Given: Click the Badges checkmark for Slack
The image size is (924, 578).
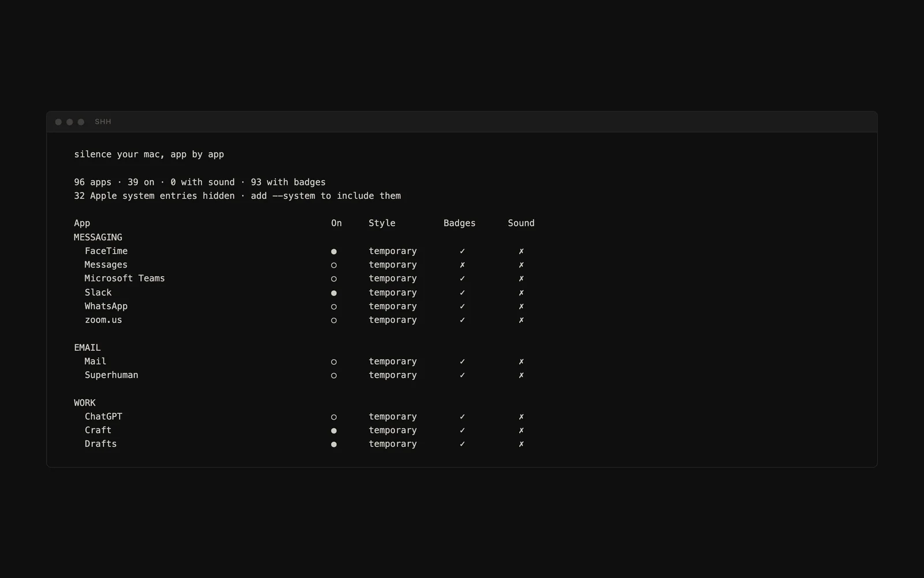Looking at the screenshot, I should (462, 292).
